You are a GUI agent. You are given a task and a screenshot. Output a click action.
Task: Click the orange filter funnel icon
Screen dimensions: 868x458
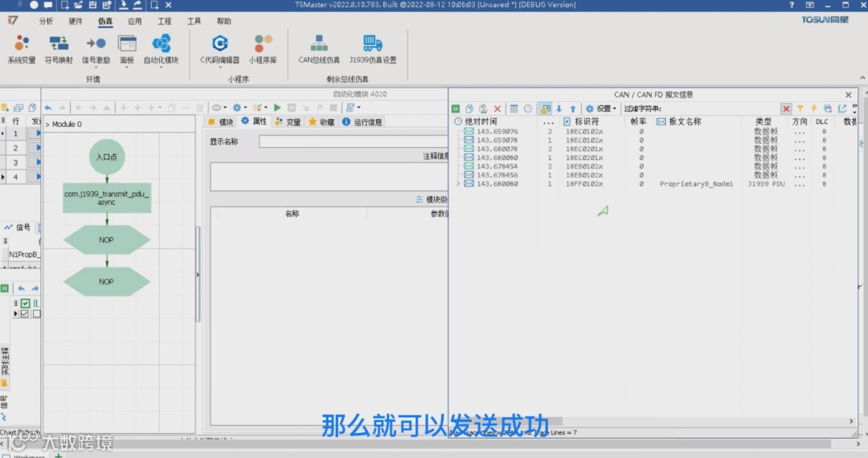point(800,109)
